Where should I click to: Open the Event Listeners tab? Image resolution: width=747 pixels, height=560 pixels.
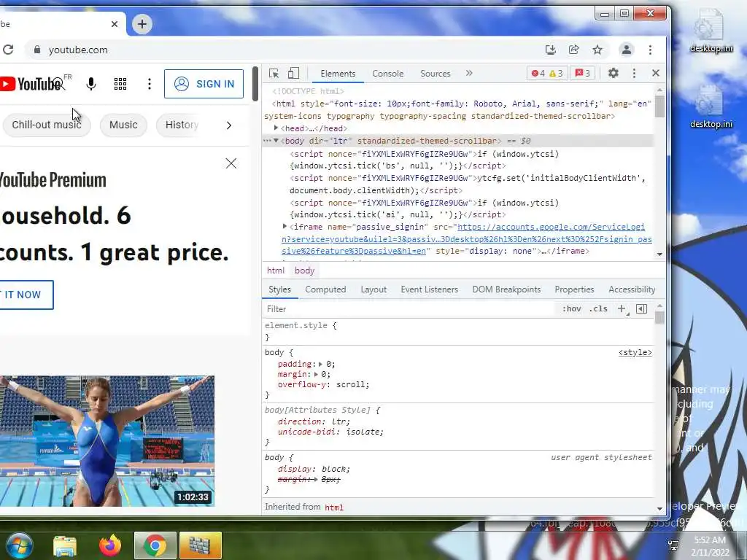click(x=429, y=289)
